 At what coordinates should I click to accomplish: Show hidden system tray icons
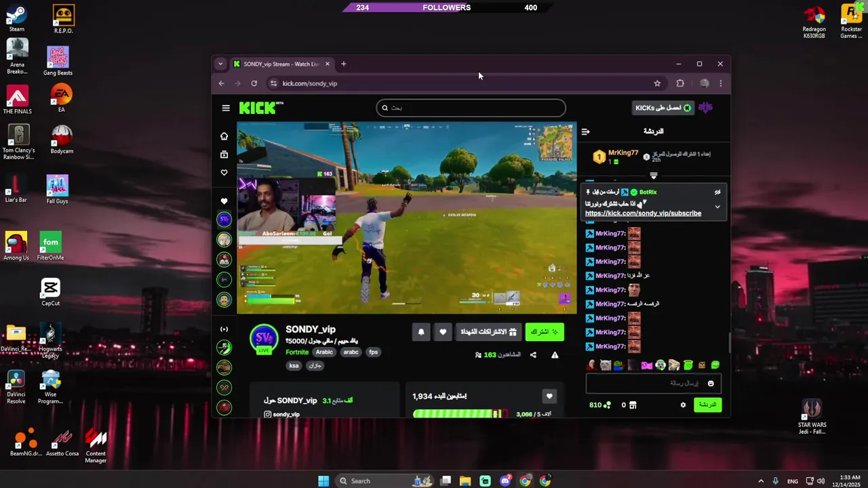pyautogui.click(x=759, y=481)
